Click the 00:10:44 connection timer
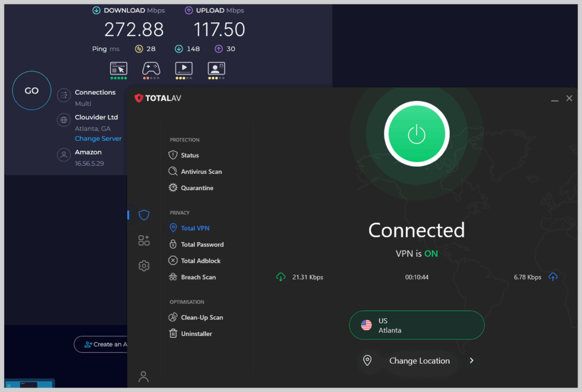Screen dimensions: 582x392 pyautogui.click(x=417, y=277)
